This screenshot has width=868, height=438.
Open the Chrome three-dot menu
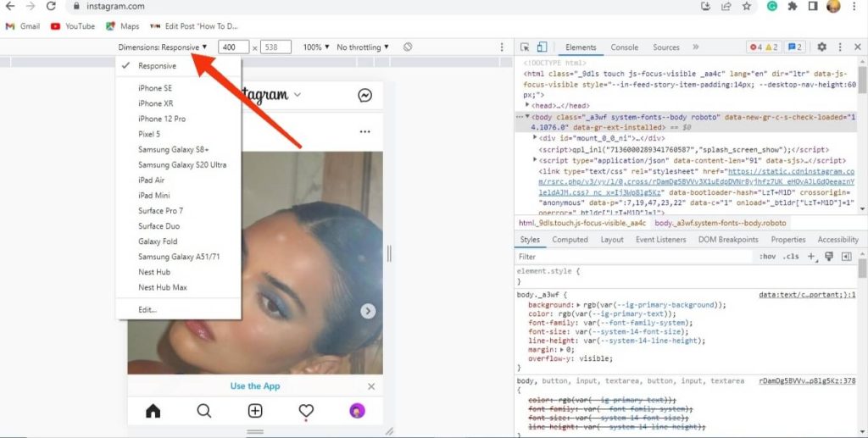pos(854,6)
